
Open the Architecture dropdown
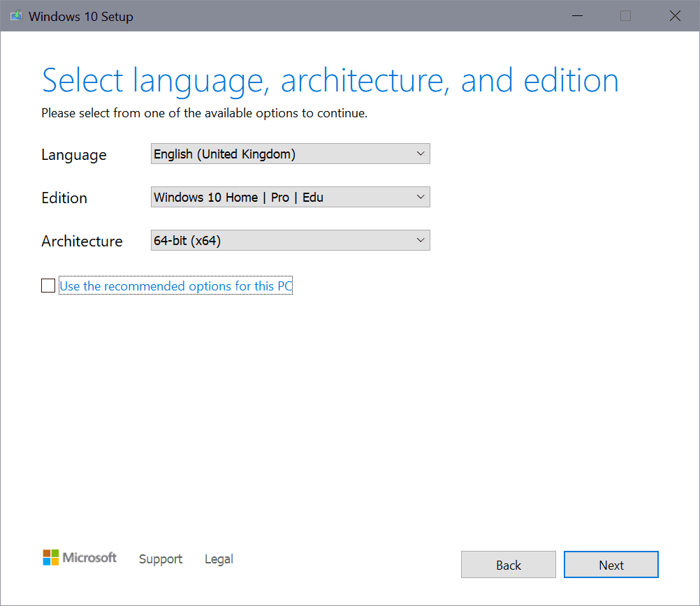(x=290, y=240)
